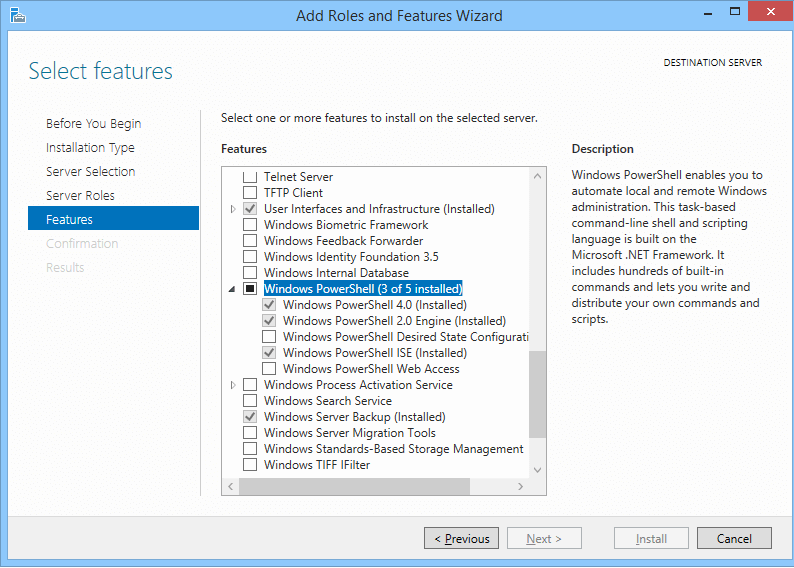
Task: Toggle Windows PowerShell ISE checkbox
Action: click(x=269, y=352)
